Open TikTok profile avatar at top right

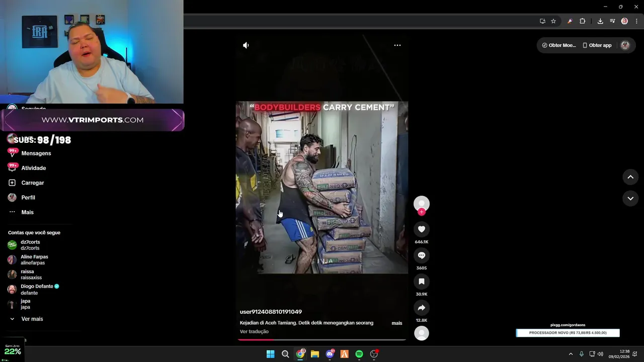[x=625, y=45]
